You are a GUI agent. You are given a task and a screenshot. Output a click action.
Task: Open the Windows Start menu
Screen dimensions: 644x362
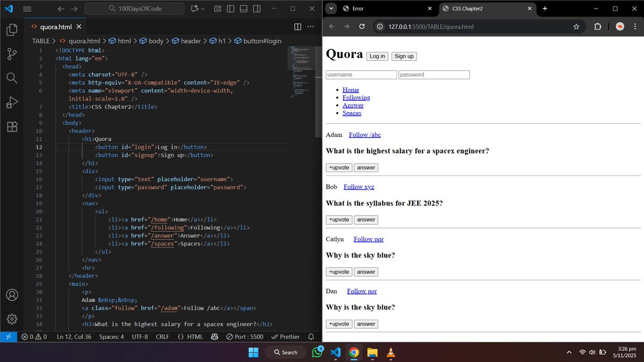(x=253, y=352)
